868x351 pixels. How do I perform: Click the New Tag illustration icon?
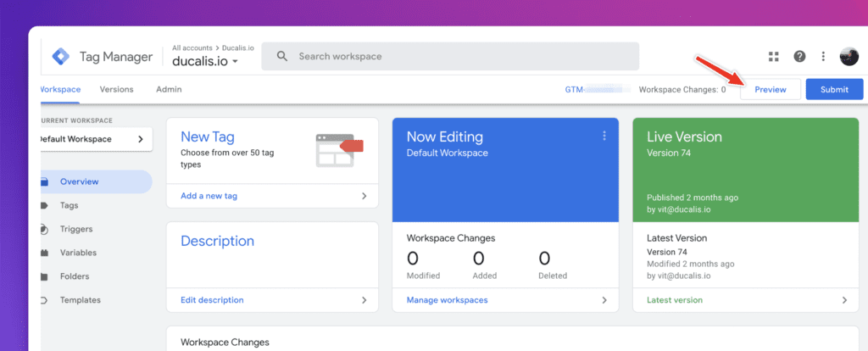[339, 150]
